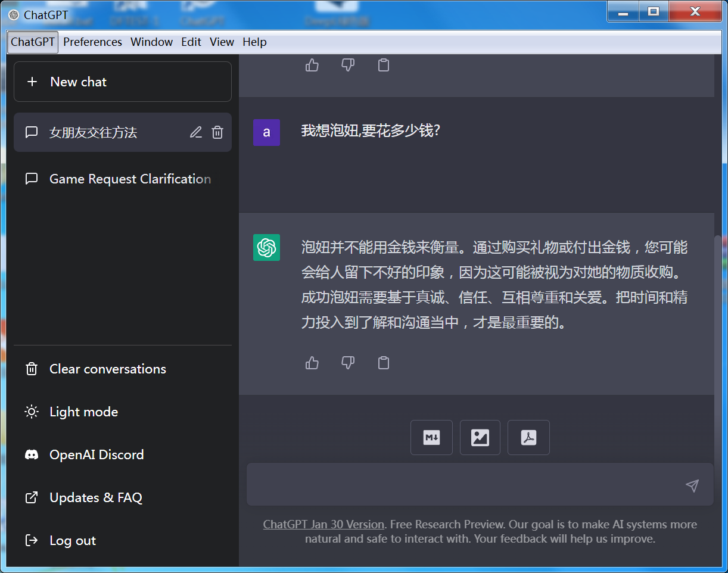Toggle Light mode
The height and width of the screenshot is (573, 728).
pyautogui.click(x=123, y=412)
